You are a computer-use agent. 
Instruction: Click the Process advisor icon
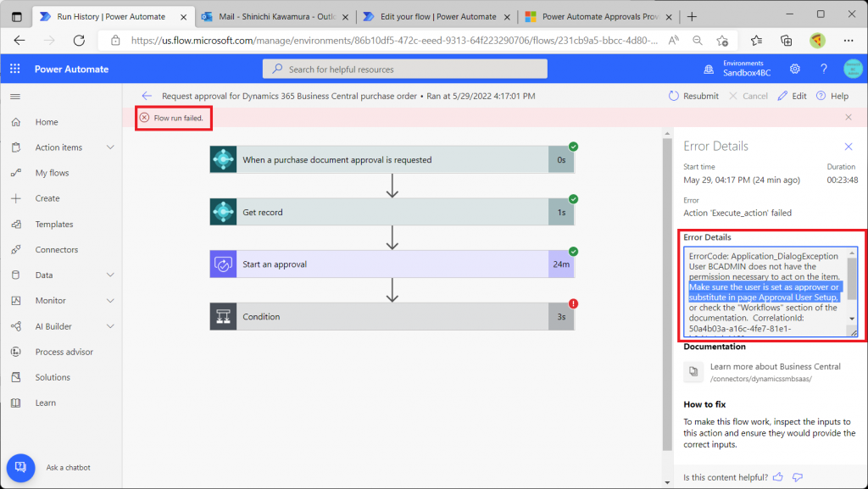pyautogui.click(x=16, y=352)
